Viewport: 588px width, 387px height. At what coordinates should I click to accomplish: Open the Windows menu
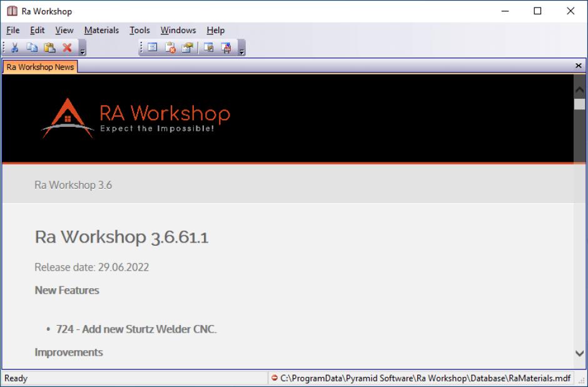click(x=178, y=31)
